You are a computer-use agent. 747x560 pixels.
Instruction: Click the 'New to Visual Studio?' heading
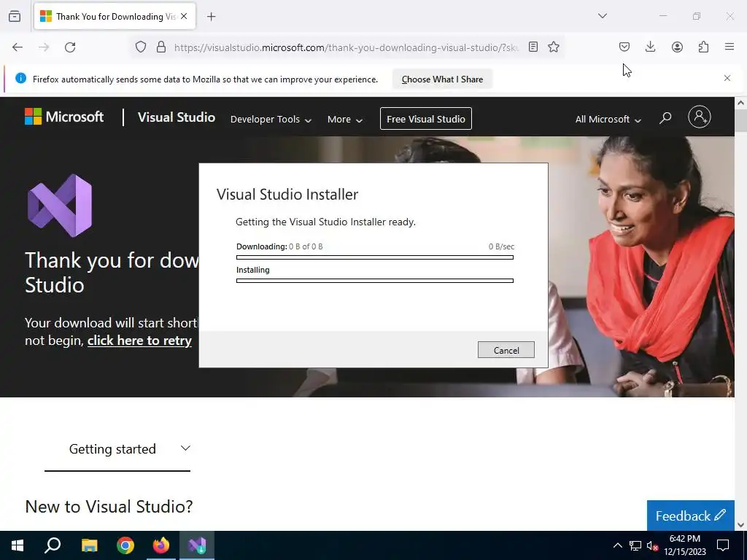[x=109, y=507]
